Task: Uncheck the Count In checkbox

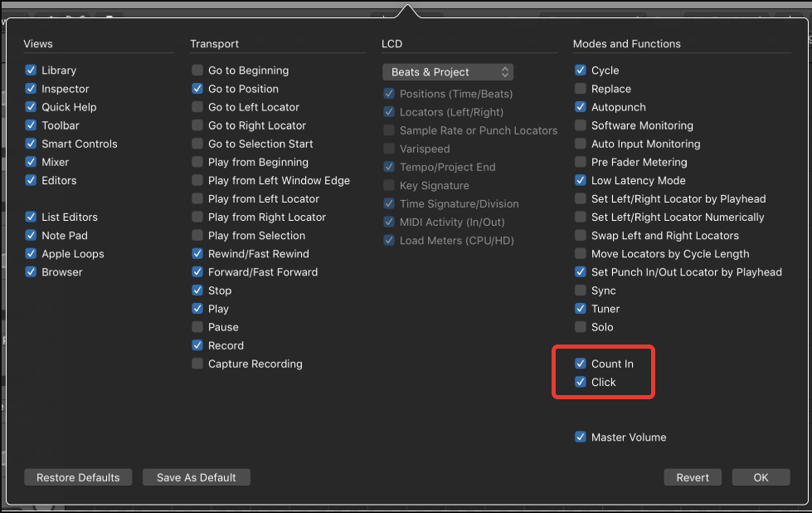Action: pyautogui.click(x=581, y=364)
